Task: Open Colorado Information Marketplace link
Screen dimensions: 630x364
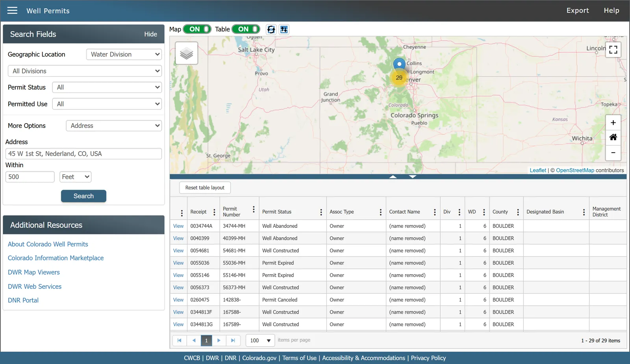Action: 56,258
